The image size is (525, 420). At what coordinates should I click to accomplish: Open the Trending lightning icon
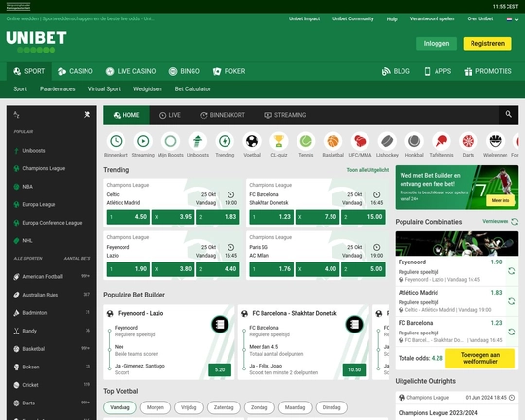[225, 141]
